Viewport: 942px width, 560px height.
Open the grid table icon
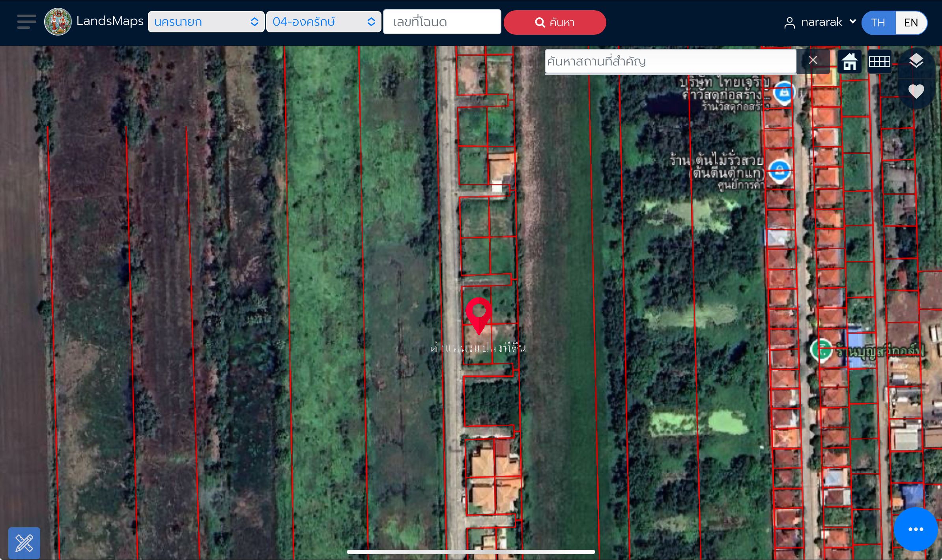point(879,62)
